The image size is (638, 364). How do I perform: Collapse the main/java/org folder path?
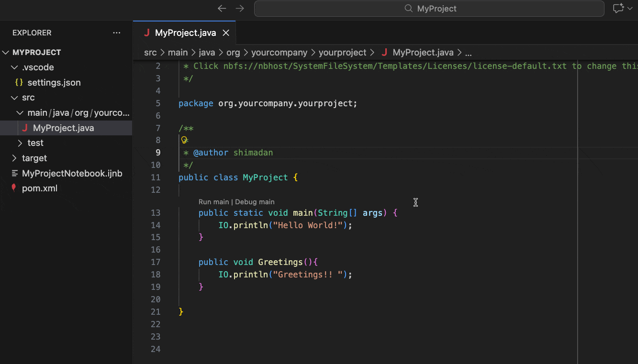[x=20, y=113]
